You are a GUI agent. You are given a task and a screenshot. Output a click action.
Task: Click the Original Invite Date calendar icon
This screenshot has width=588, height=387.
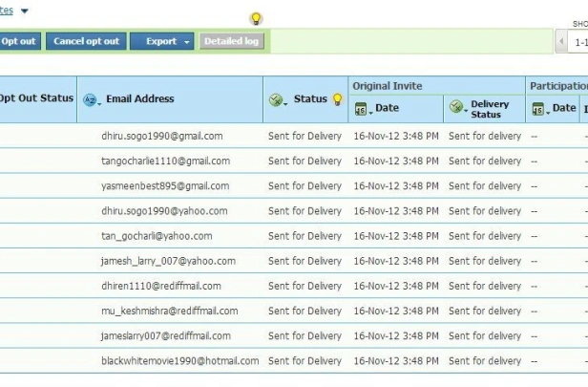click(x=361, y=109)
